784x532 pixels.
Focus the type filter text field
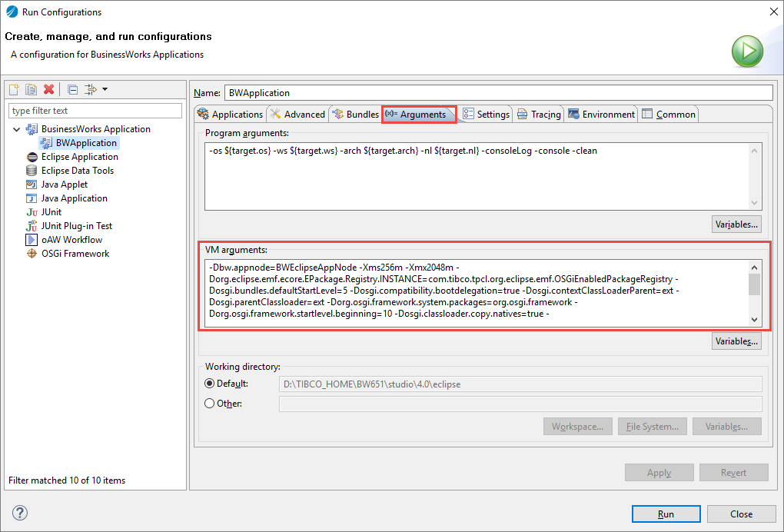(95, 111)
